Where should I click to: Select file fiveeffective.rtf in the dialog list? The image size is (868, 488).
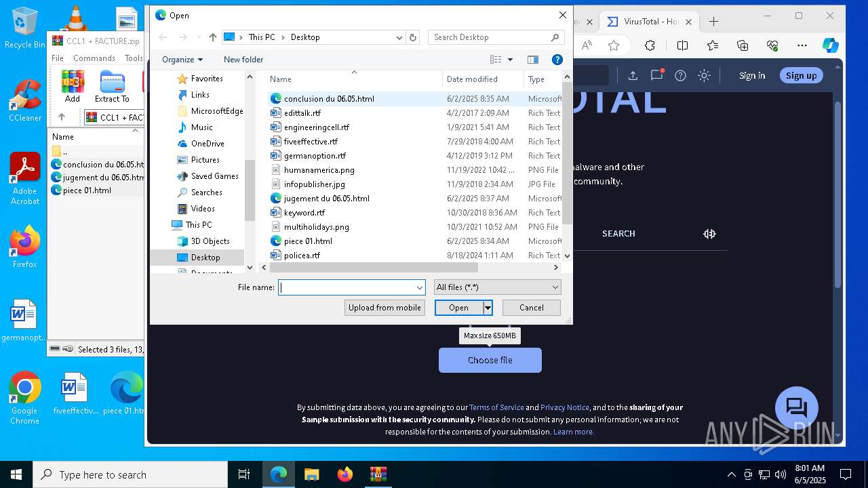coord(311,142)
